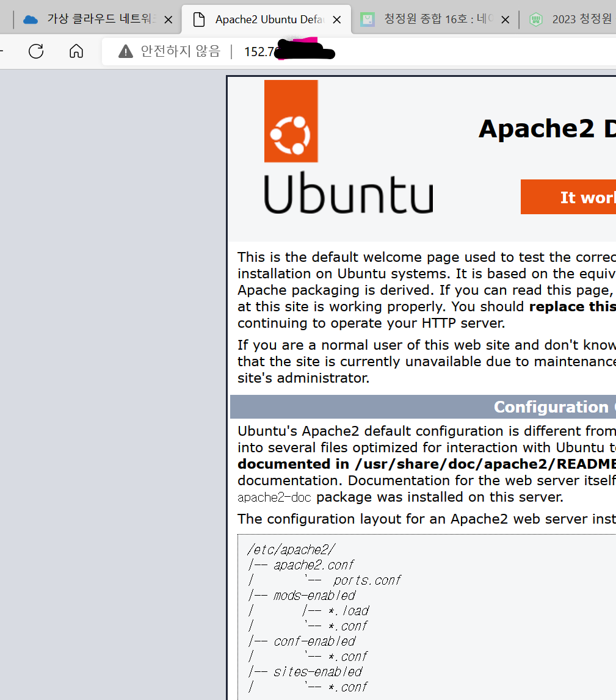Image resolution: width=616 pixels, height=700 pixels.
Task: Click 'apache2.conf' in the config layout
Action: (x=313, y=565)
